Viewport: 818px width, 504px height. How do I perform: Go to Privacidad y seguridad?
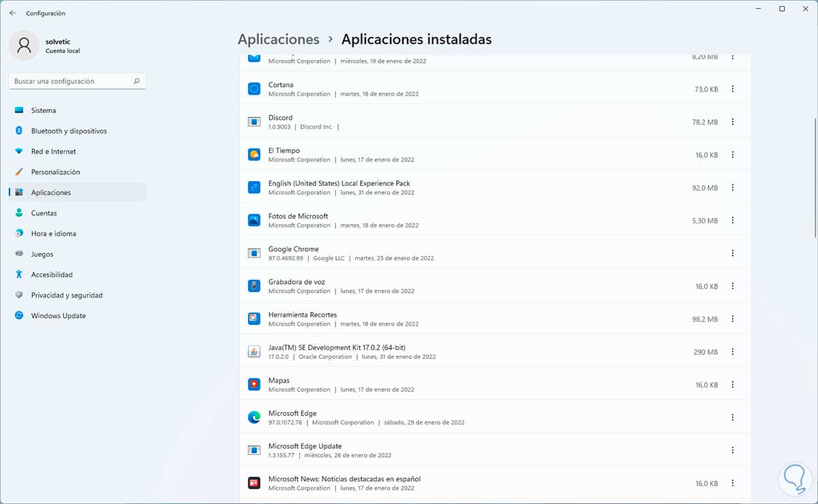click(78, 295)
